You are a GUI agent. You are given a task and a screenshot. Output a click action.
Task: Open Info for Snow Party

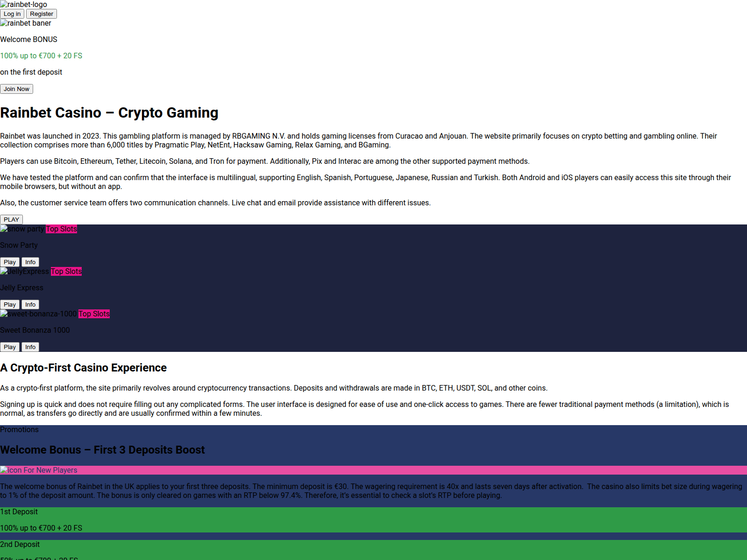pos(30,262)
